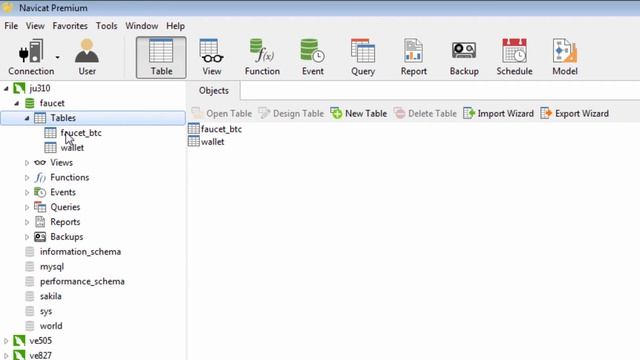The image size is (640, 360).
Task: Open the Connection toolbar button
Action: tap(31, 57)
